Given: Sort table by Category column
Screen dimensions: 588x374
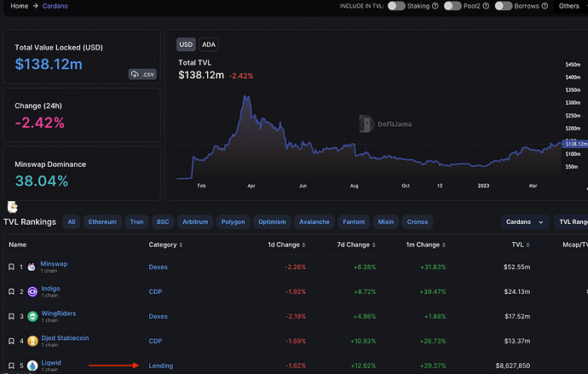Looking at the screenshot, I should (165, 245).
